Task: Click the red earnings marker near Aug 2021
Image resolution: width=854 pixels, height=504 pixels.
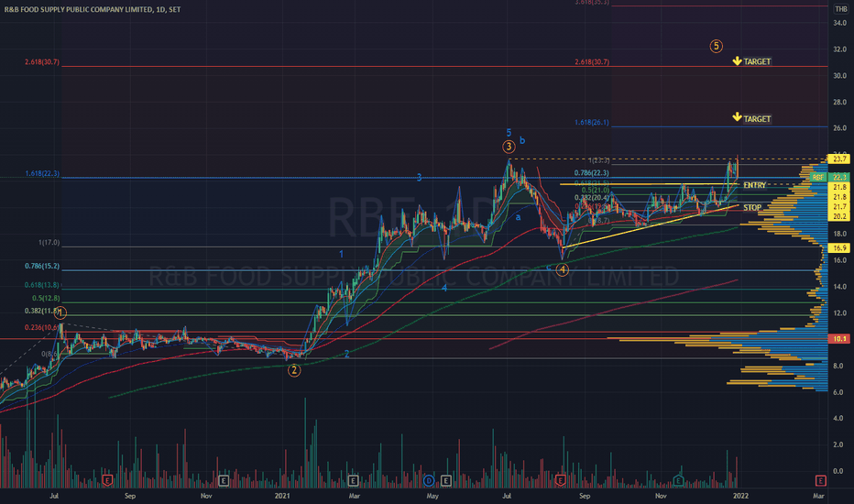Action: click(x=560, y=480)
